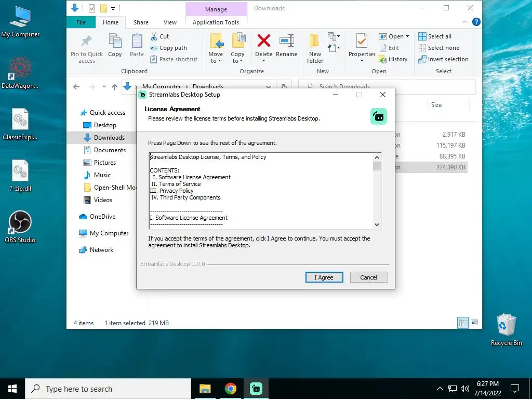Select Music in navigation pane
This screenshot has width=532, height=399.
click(97, 175)
